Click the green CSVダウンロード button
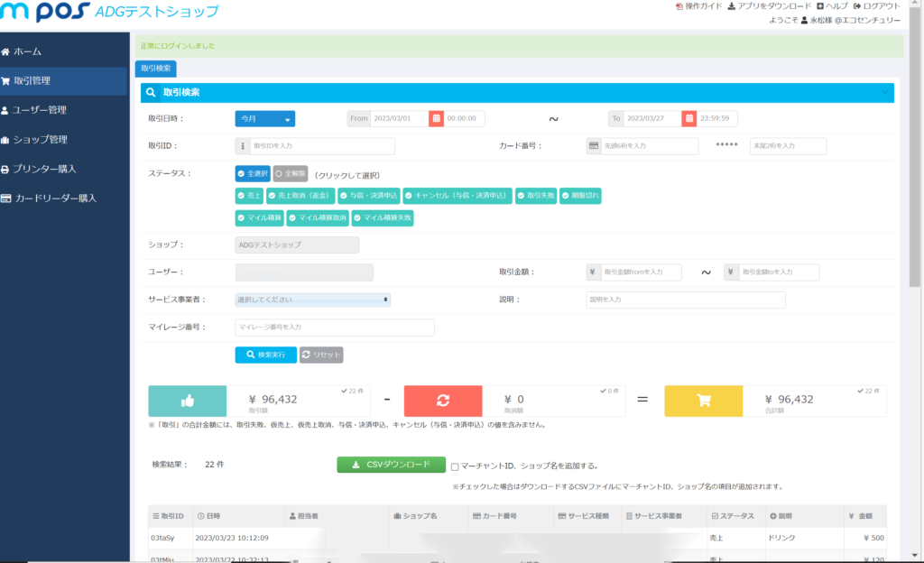The width and height of the screenshot is (924, 563). [391, 465]
